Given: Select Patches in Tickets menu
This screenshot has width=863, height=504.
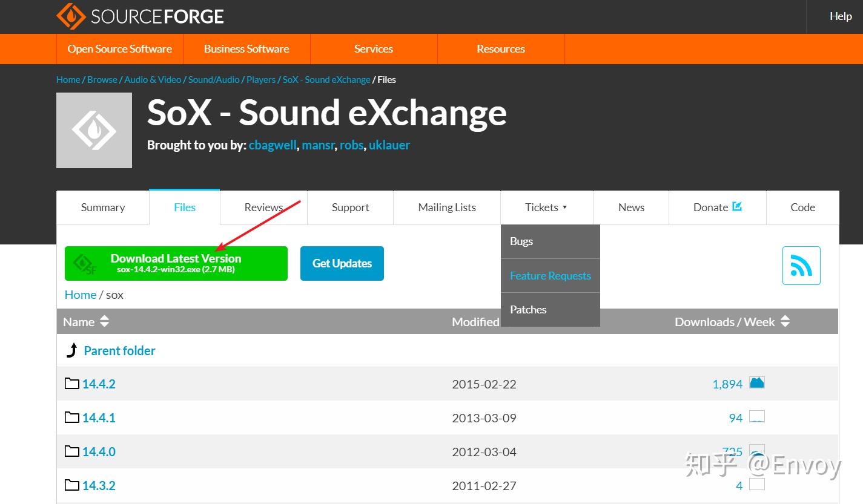Looking at the screenshot, I should [x=550, y=309].
